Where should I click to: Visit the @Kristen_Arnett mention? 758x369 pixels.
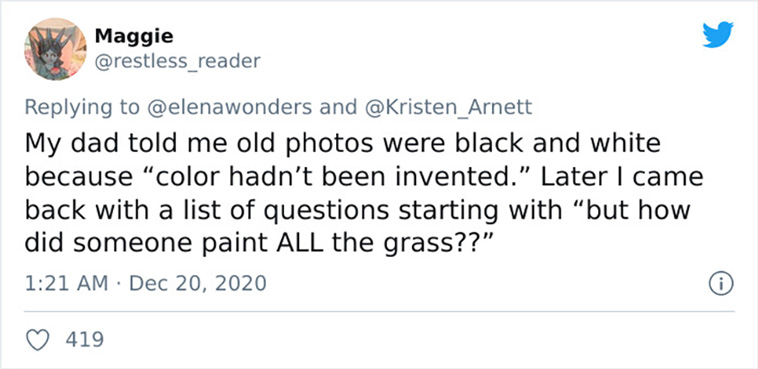[x=447, y=107]
